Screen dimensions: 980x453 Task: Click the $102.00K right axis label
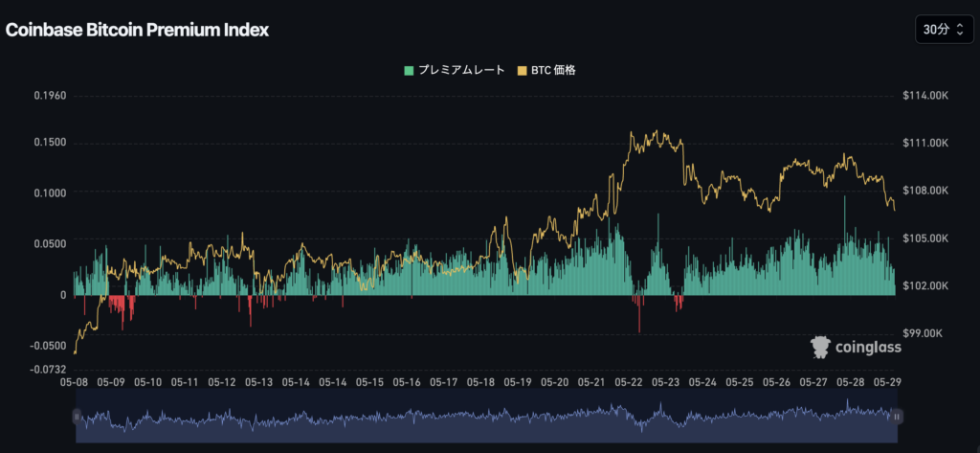[925, 286]
